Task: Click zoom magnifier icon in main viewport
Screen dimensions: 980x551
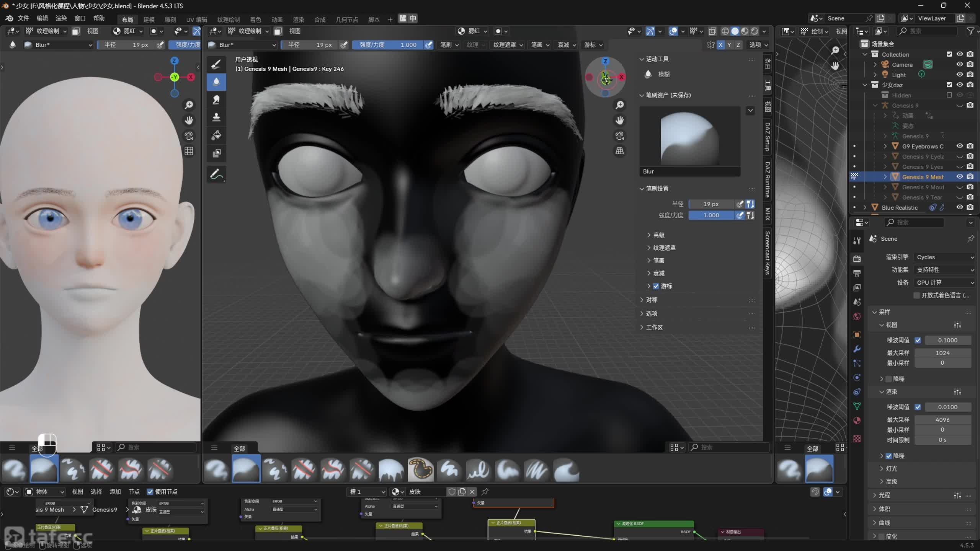Action: coord(620,105)
